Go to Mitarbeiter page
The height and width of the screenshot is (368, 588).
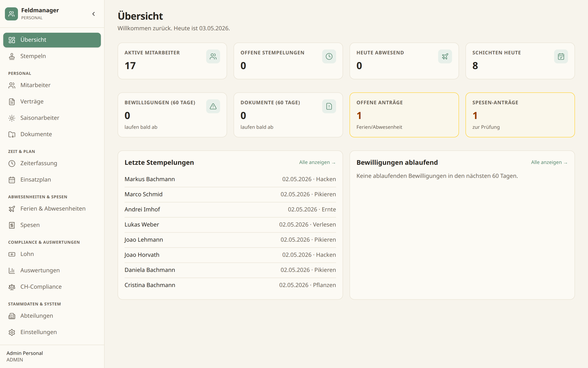point(52,85)
